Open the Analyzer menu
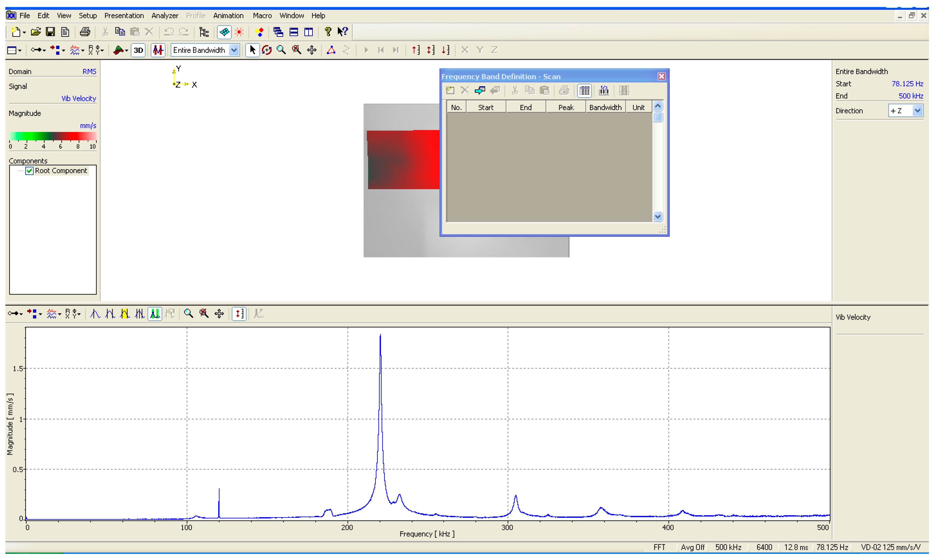 [x=165, y=15]
